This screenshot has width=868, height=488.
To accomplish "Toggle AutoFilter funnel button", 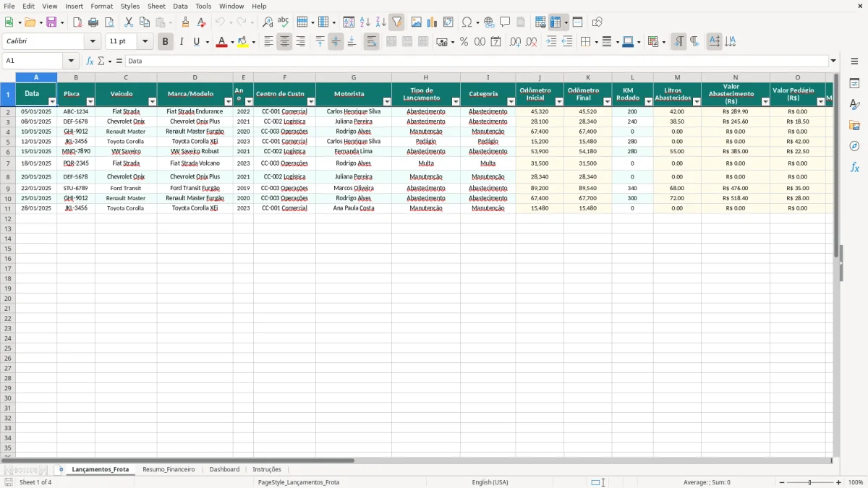I will (x=396, y=22).
